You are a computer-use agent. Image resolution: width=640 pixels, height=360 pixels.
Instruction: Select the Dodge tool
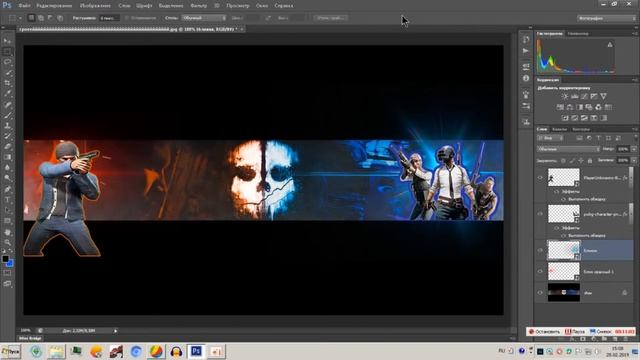(7, 178)
